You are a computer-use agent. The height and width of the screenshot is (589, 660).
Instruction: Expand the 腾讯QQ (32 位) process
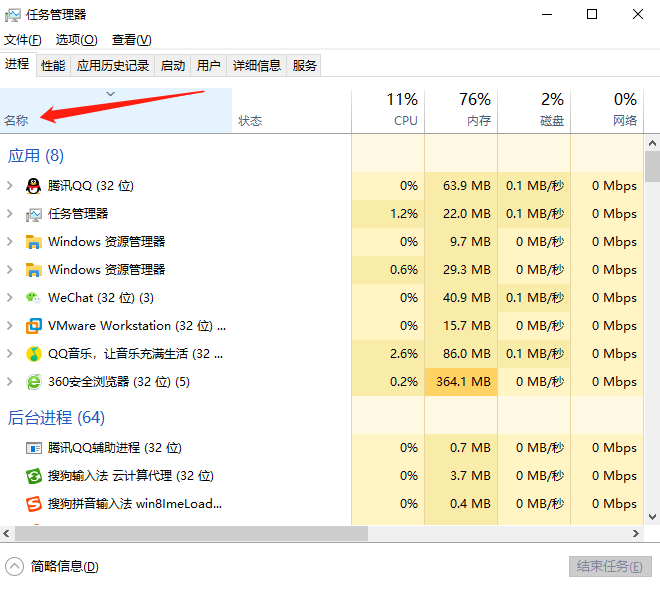point(10,186)
